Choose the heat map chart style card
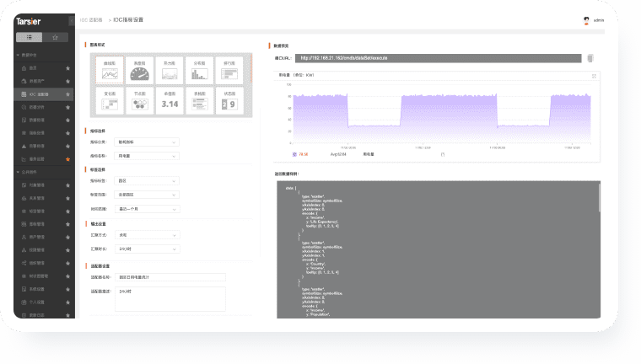Image resolution: width=641 pixels, height=364 pixels. pyautogui.click(x=170, y=70)
